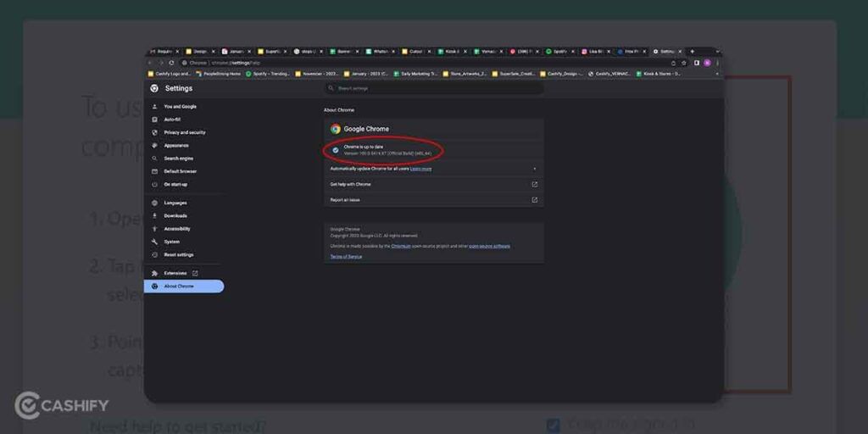Click the browser forward arrow

pyautogui.click(x=161, y=63)
